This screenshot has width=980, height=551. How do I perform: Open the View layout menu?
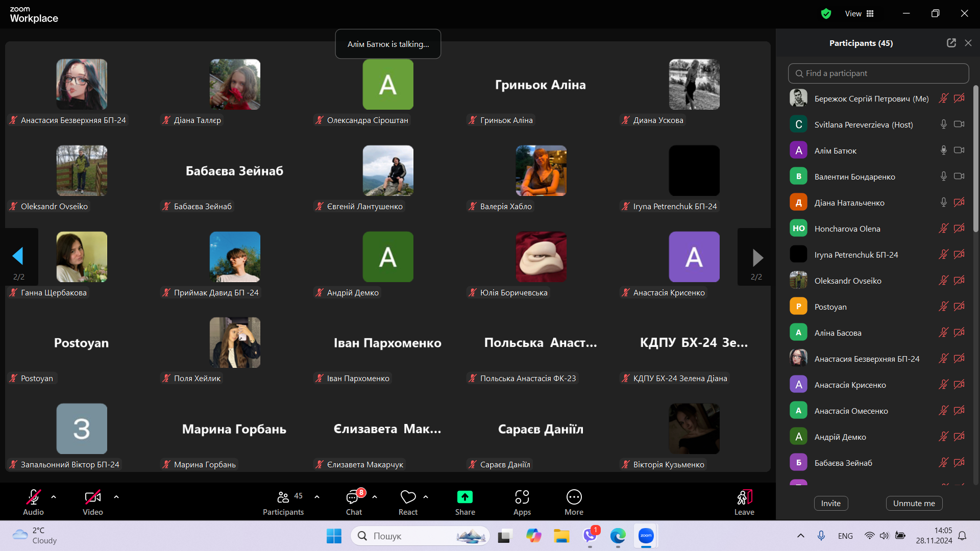click(x=860, y=14)
